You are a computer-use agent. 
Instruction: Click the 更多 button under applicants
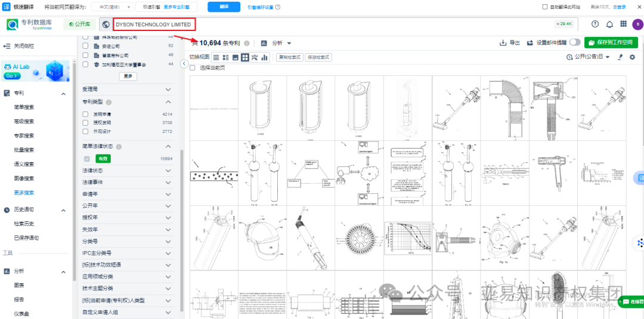pyautogui.click(x=128, y=76)
